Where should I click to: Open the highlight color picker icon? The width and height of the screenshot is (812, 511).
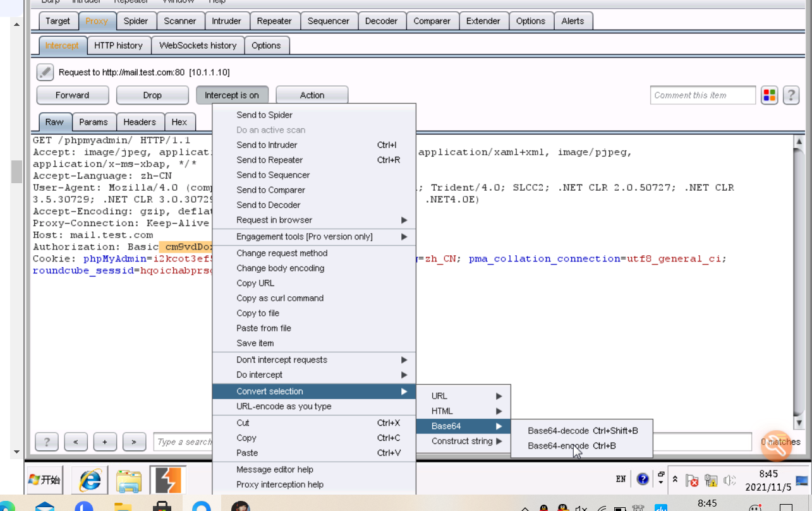769,95
